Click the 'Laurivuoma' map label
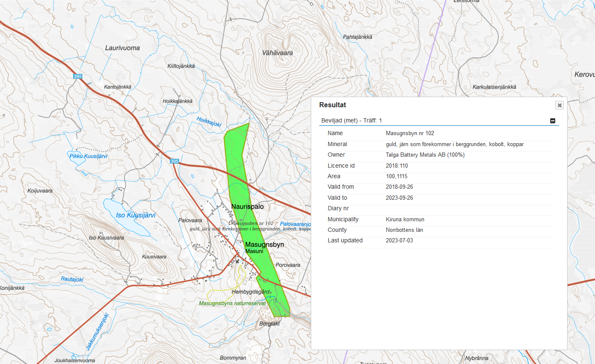595x364 pixels. click(x=122, y=48)
